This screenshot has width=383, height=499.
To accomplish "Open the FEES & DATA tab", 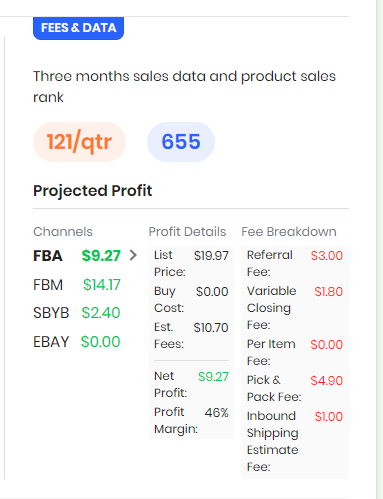I will 78,28.
